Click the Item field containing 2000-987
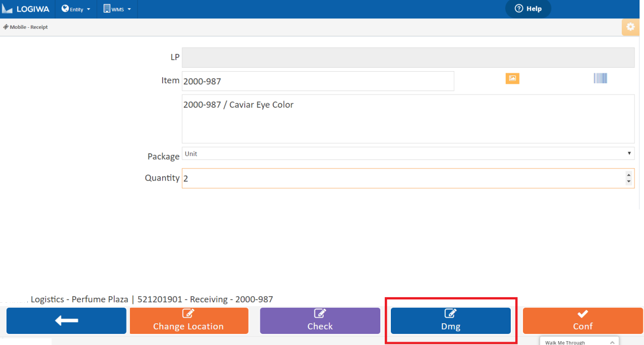The width and height of the screenshot is (644, 345). (318, 81)
